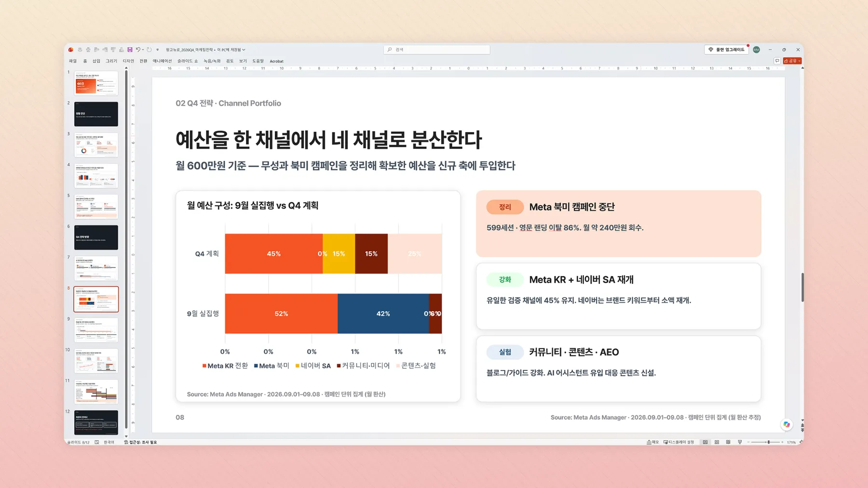This screenshot has width=868, height=488.
Task: Open the Acrobat ribbon tab
Action: point(276,61)
